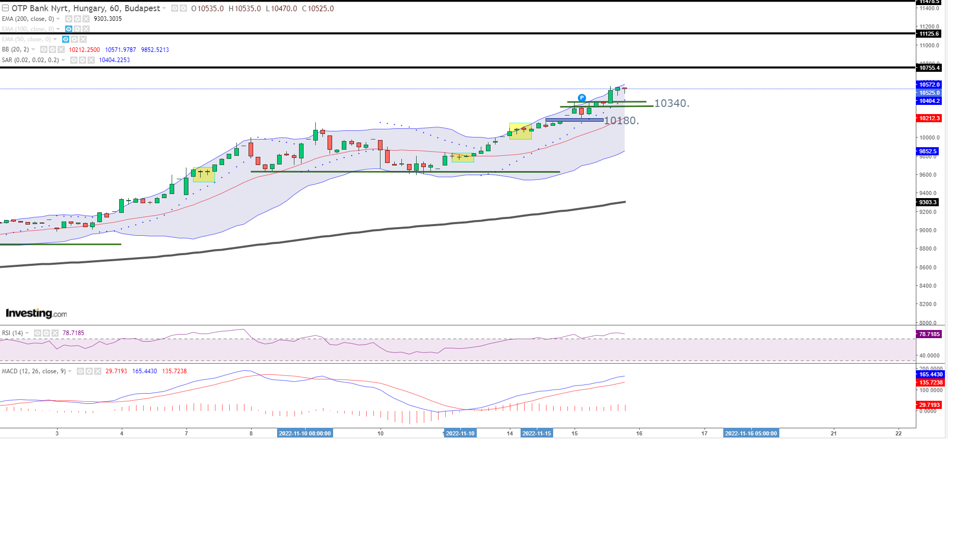Show the hidden EMA 50 line
Screen dimensions: 980x551
tap(66, 39)
